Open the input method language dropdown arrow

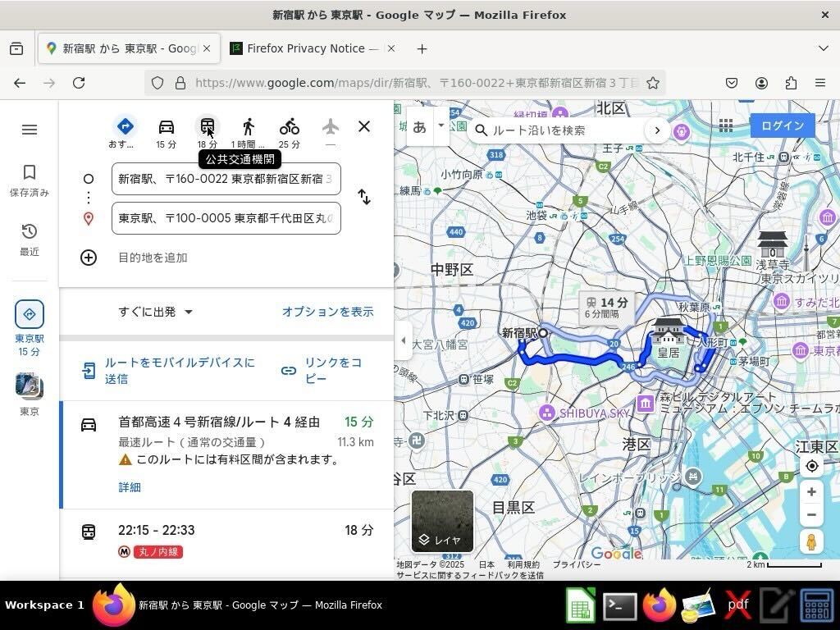point(441,126)
